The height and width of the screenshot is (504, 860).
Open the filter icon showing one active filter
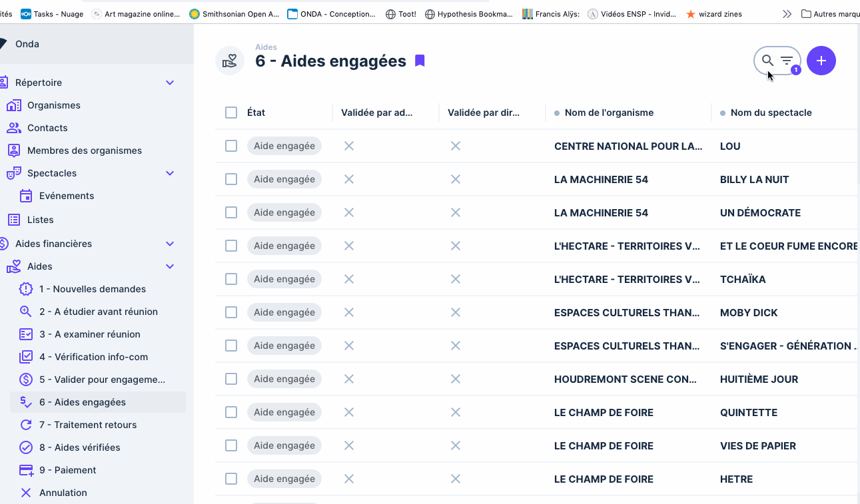(x=786, y=60)
